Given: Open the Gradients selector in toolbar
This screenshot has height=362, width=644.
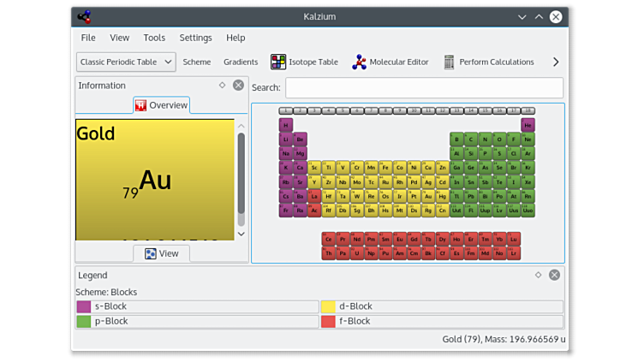Looking at the screenshot, I should tap(241, 62).
